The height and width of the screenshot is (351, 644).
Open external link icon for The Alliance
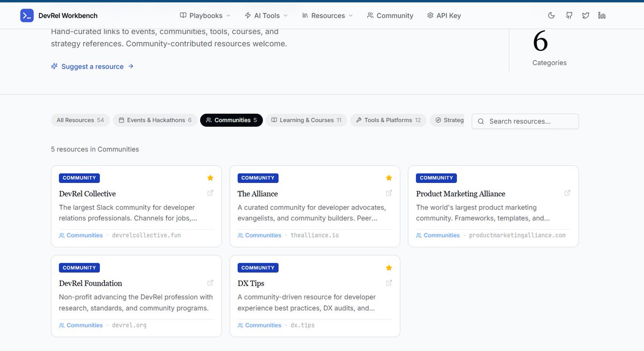click(x=389, y=193)
